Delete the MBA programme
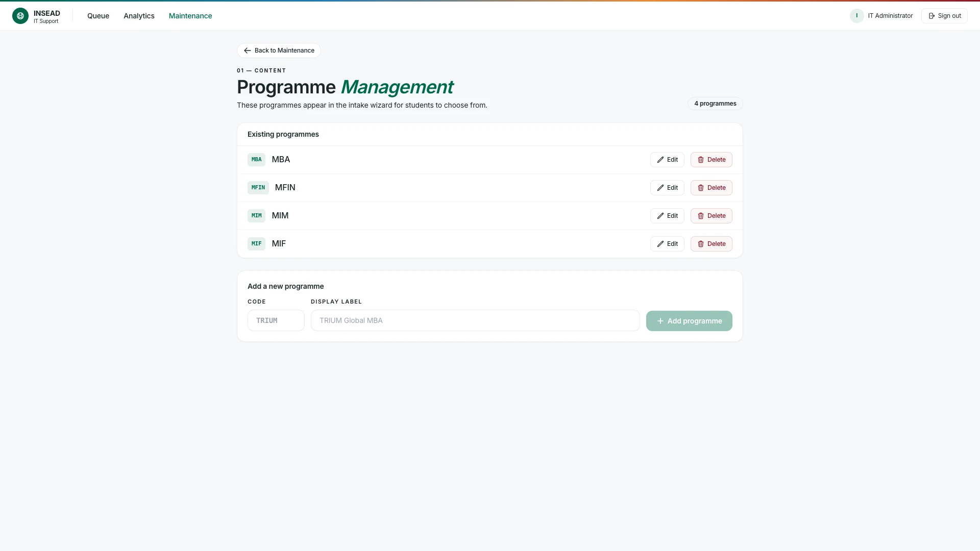 [711, 160]
